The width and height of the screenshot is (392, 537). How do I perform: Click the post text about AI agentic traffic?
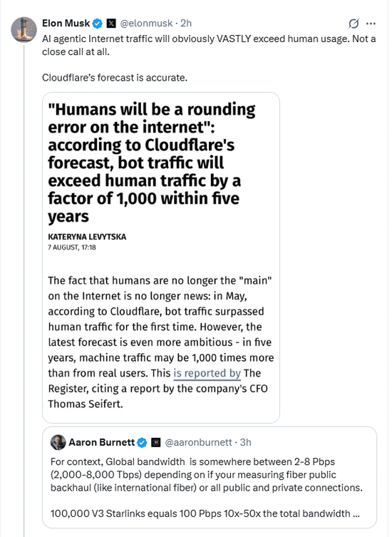click(x=209, y=45)
